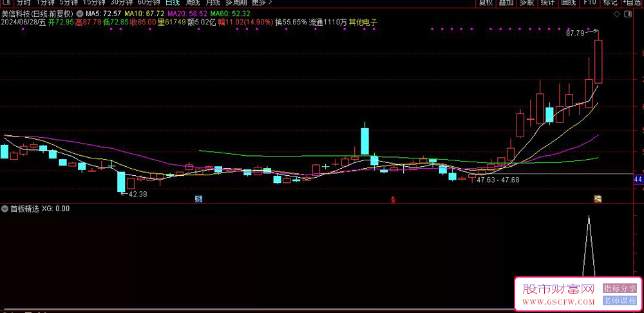Screen dimensions: 644x313
Task: Click the 高87.79 high price text
Action: (x=88, y=22)
